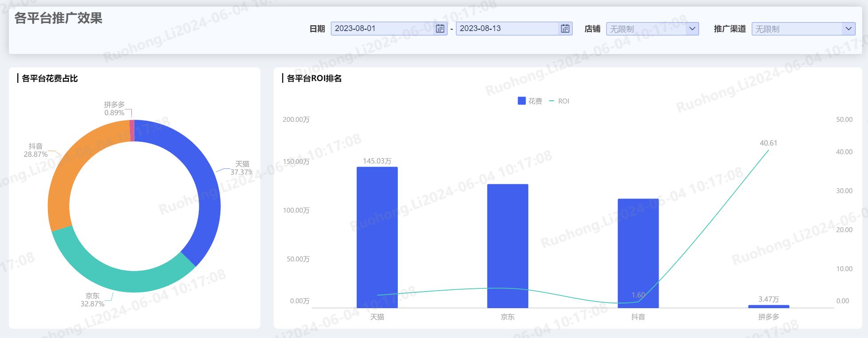Click the 京东 spend bar
The width and height of the screenshot is (868, 338).
tap(507, 246)
